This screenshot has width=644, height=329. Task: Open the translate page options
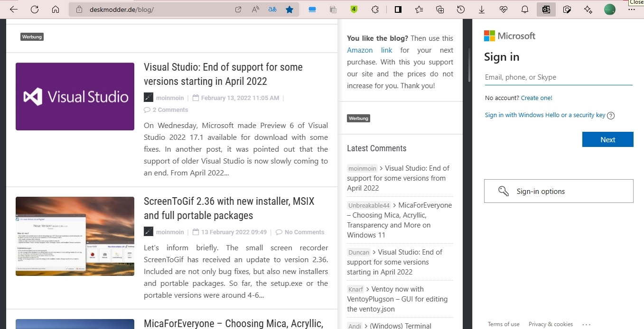tap(272, 9)
